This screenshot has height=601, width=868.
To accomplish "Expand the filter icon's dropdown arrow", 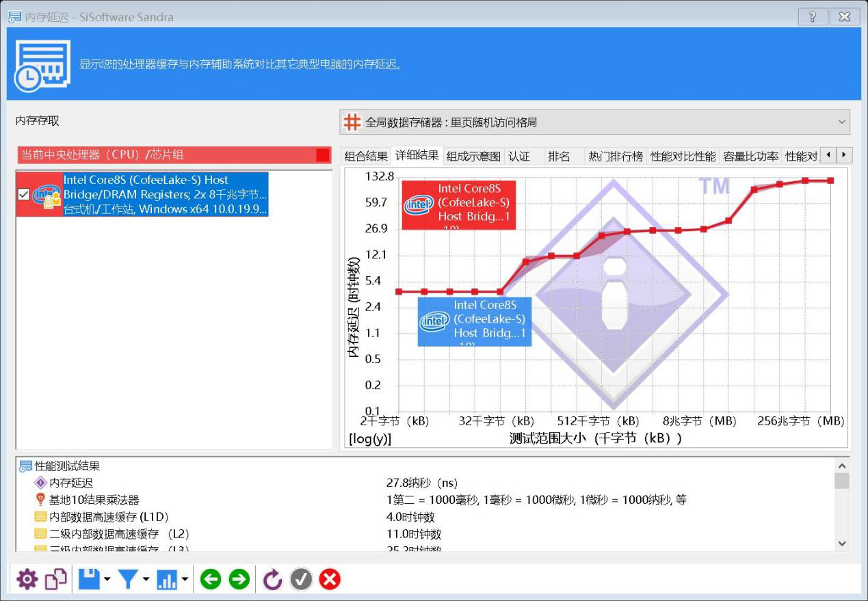I will pyautogui.click(x=146, y=580).
